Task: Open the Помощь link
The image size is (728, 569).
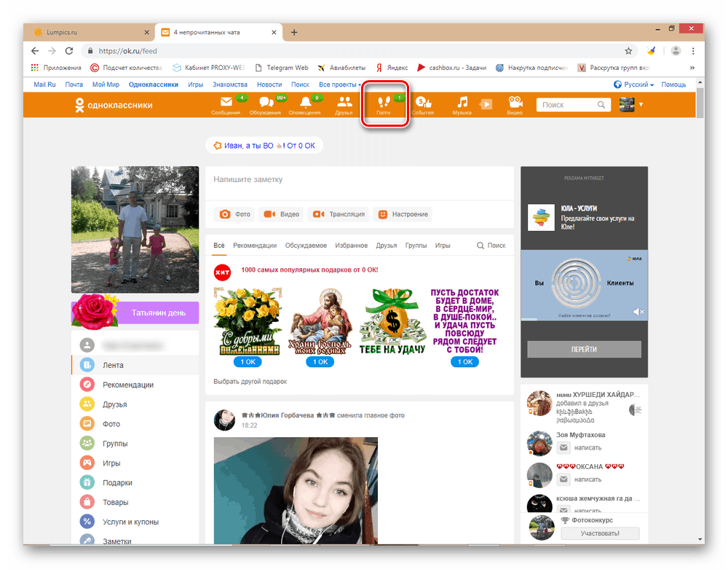Action: 673,85
